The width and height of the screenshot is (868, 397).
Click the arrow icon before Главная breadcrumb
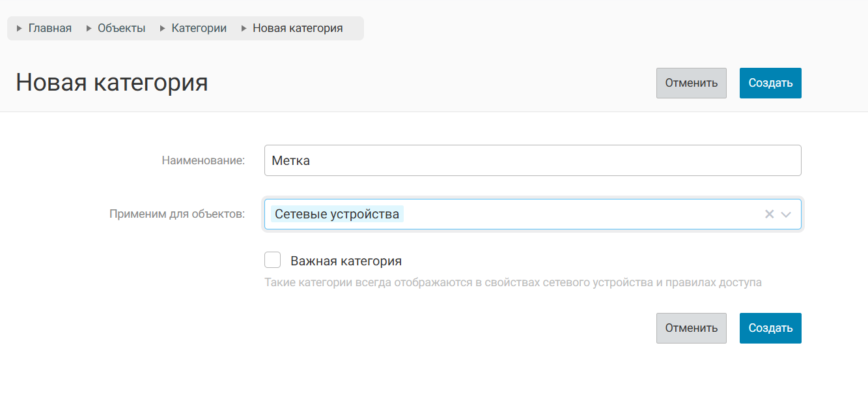(20, 29)
